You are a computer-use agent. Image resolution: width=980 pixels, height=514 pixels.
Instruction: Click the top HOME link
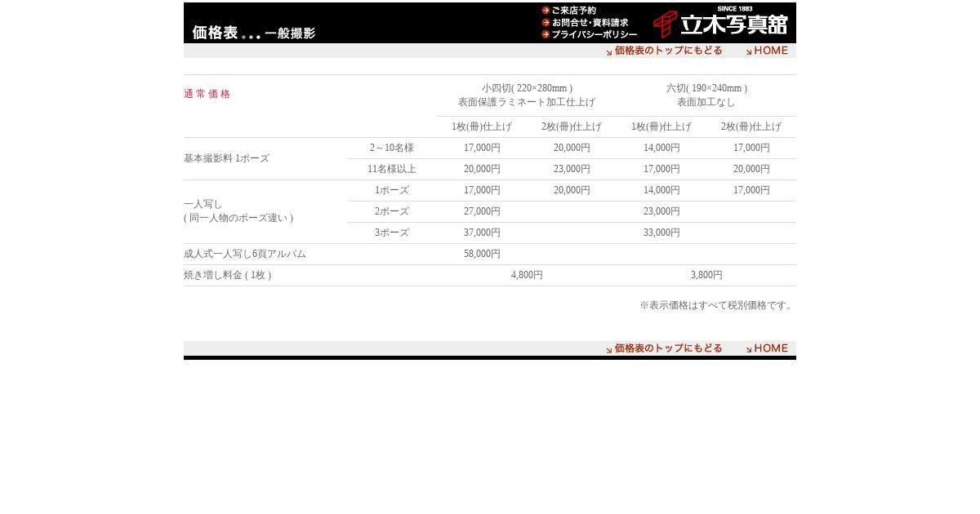pos(767,51)
